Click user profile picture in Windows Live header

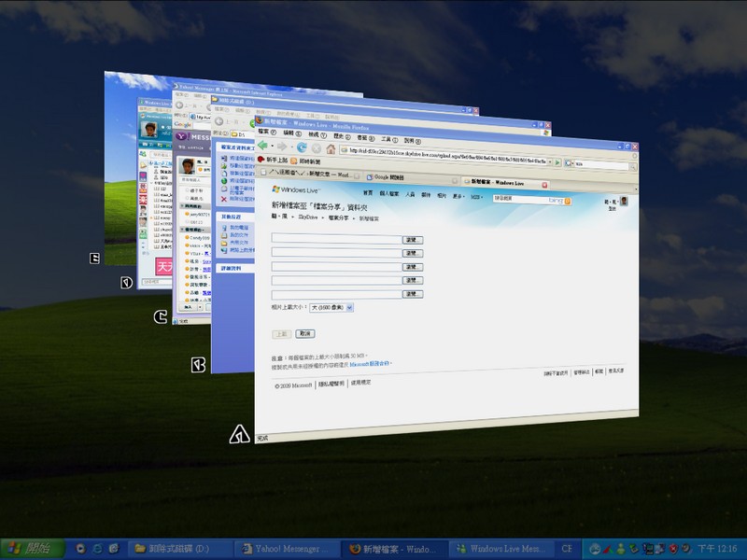tap(624, 201)
